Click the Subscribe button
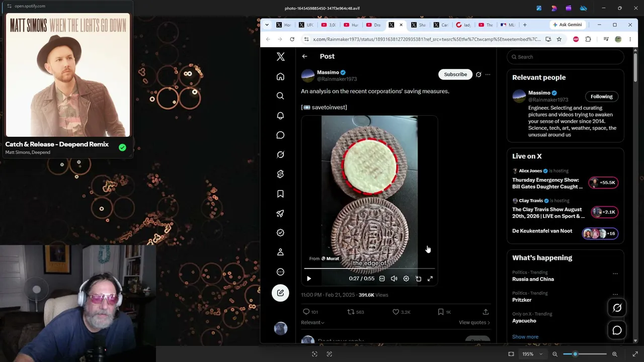 click(455, 74)
